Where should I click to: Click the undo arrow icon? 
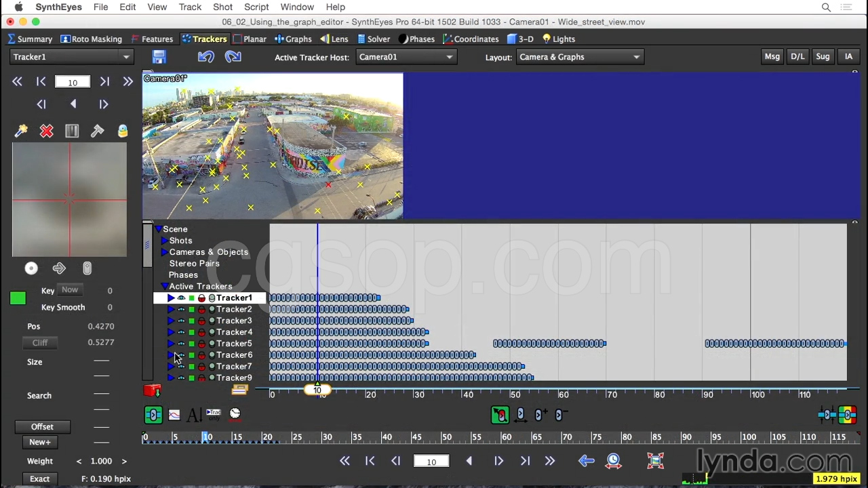pyautogui.click(x=206, y=57)
